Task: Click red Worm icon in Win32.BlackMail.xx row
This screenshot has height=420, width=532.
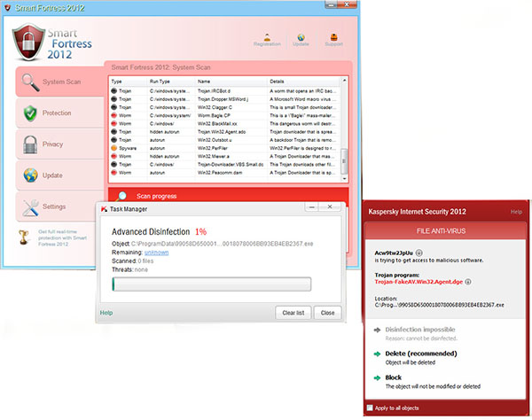Action: pyautogui.click(x=113, y=123)
